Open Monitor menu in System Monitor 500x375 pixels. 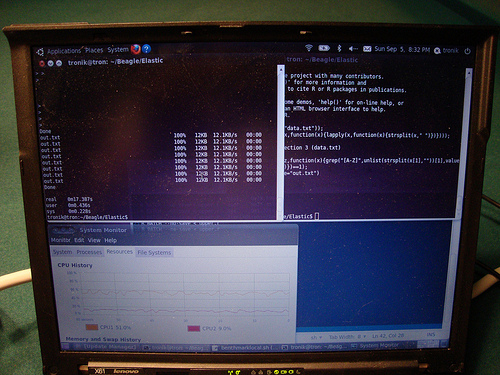[x=60, y=240]
